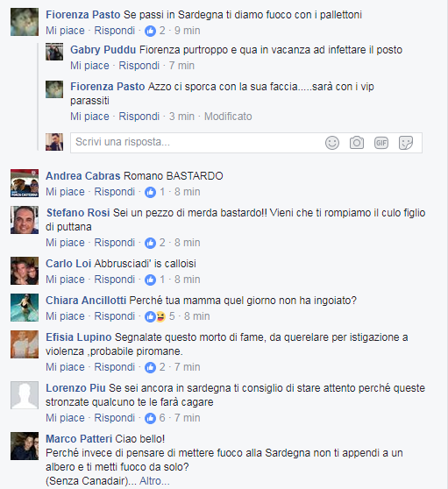Expand Marco Patteri's comment with Altro
Screen dimensions: 448x489
(x=154, y=481)
